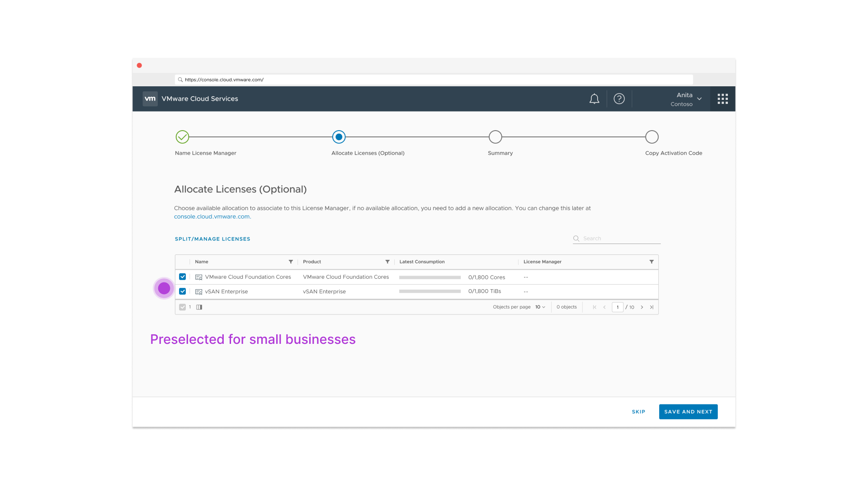Viewport: 868px width, 488px height.
Task: Click the Split/Manage Licenses link
Action: [x=212, y=239]
